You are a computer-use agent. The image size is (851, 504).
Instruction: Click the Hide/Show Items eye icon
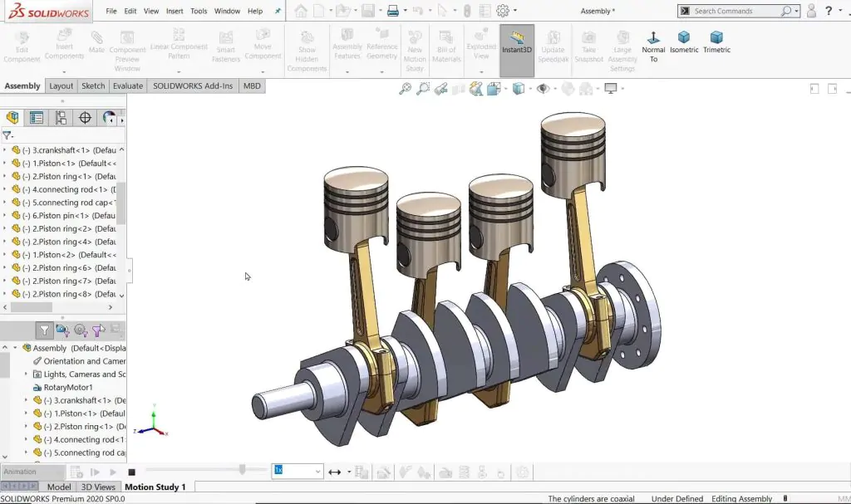point(542,89)
